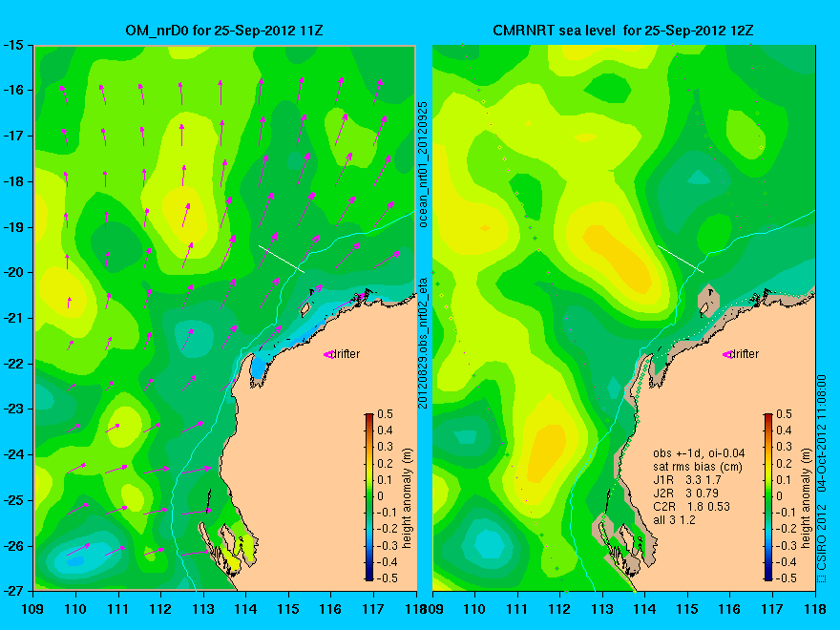
Task: Click the 'J2R 3 0.79' satellite row
Action: click(x=685, y=493)
